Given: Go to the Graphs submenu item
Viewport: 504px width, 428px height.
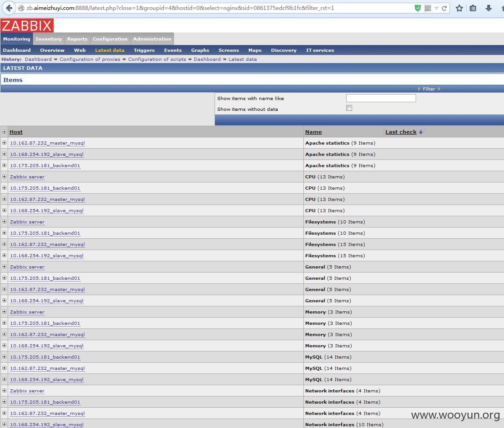Looking at the screenshot, I should (200, 50).
